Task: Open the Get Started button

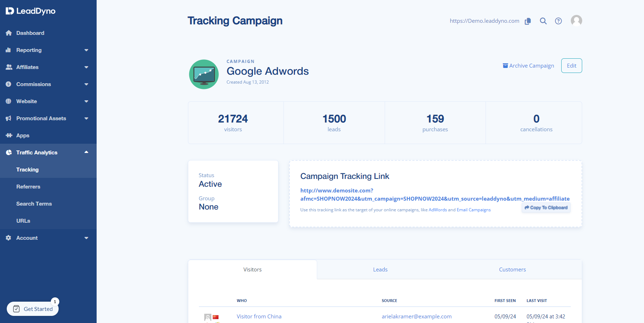Action: pos(33,309)
